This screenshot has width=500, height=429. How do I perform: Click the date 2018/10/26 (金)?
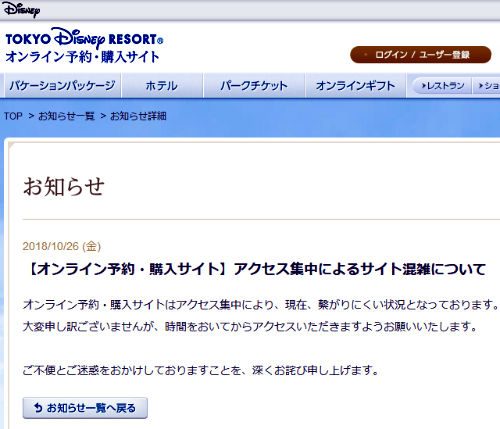pyautogui.click(x=62, y=246)
